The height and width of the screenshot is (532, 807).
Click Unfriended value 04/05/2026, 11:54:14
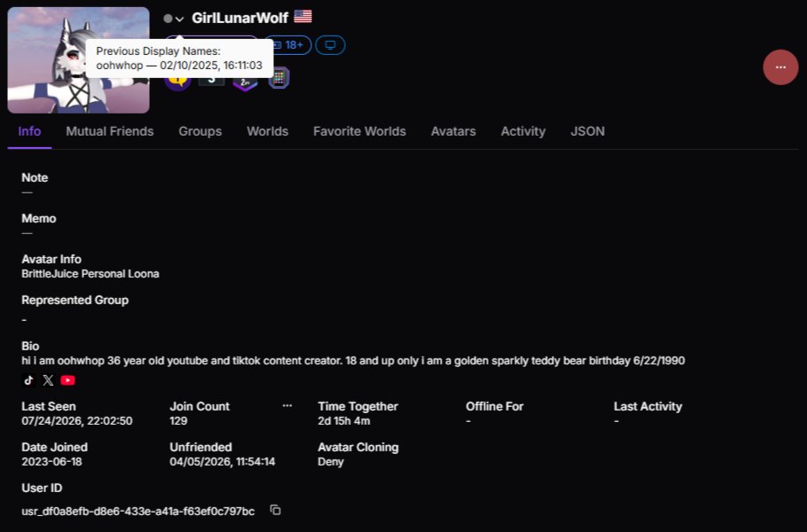(223, 462)
